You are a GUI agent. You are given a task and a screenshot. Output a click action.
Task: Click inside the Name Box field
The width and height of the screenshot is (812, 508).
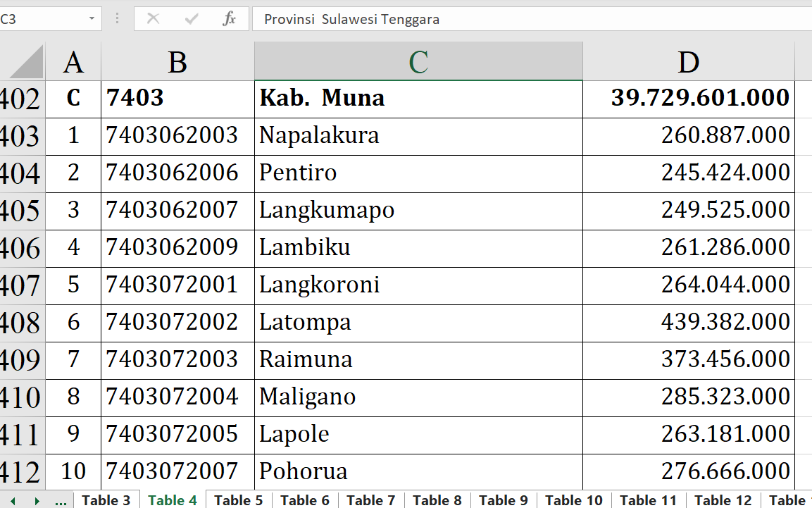click(42, 19)
